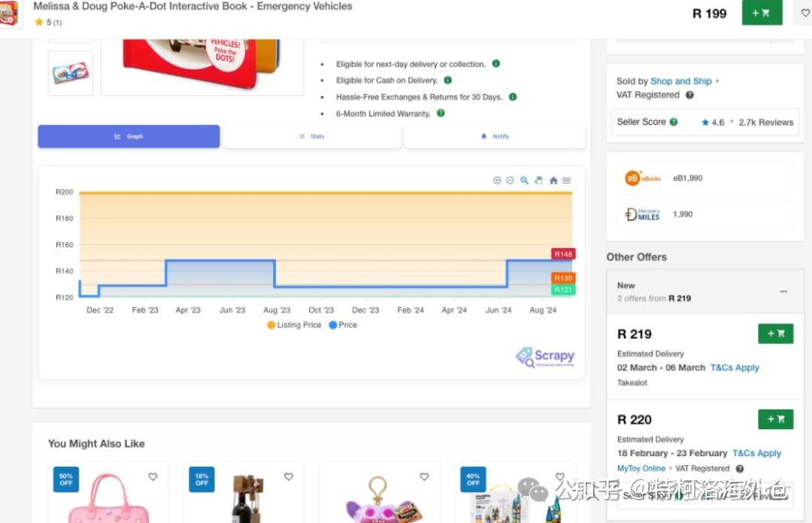Open product thumbnail in sticky header

(x=9, y=13)
